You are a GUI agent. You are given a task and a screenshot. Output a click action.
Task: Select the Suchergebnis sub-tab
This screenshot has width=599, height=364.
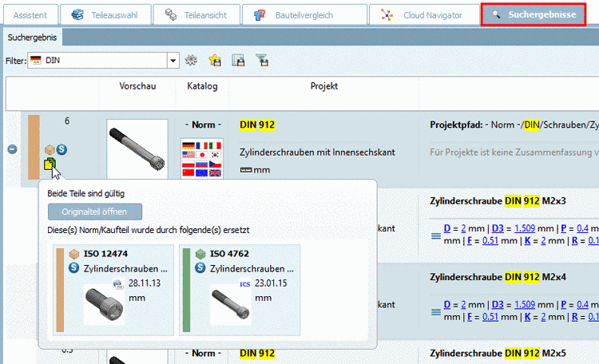coord(32,38)
